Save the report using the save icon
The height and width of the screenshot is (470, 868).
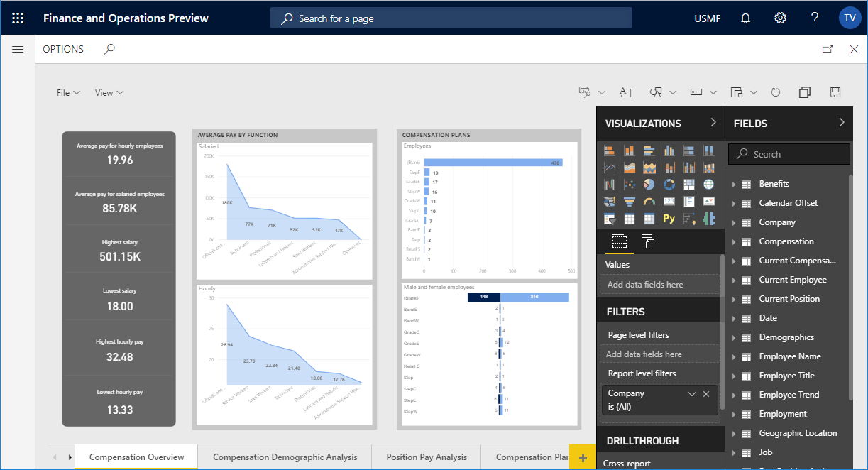(835, 92)
